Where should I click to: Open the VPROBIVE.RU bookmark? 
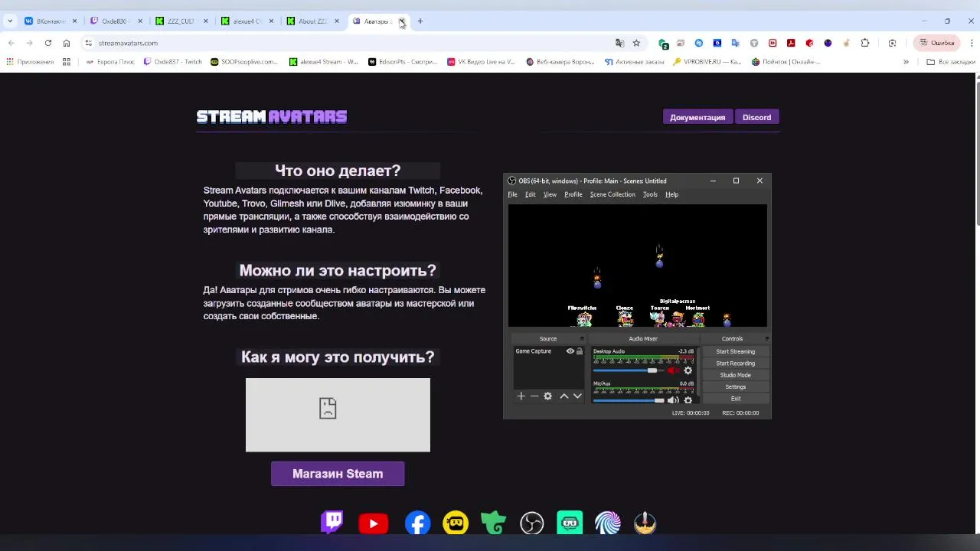(707, 62)
